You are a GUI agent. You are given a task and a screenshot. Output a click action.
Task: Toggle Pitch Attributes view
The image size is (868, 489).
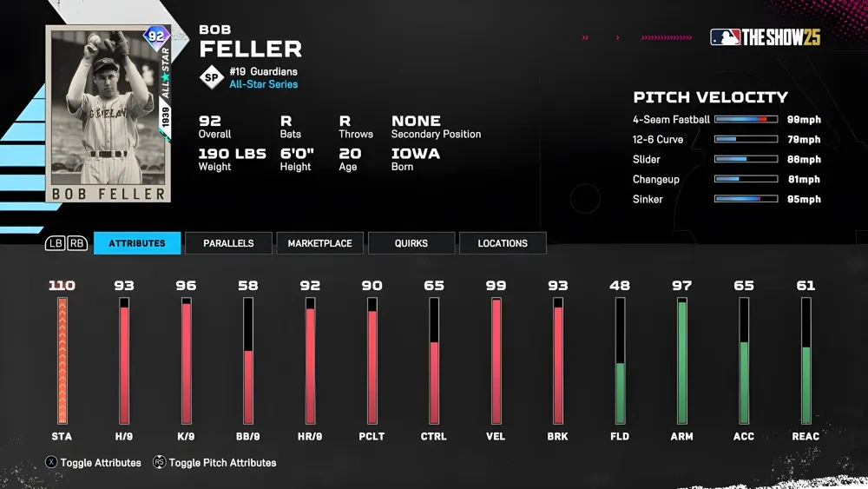click(222, 463)
